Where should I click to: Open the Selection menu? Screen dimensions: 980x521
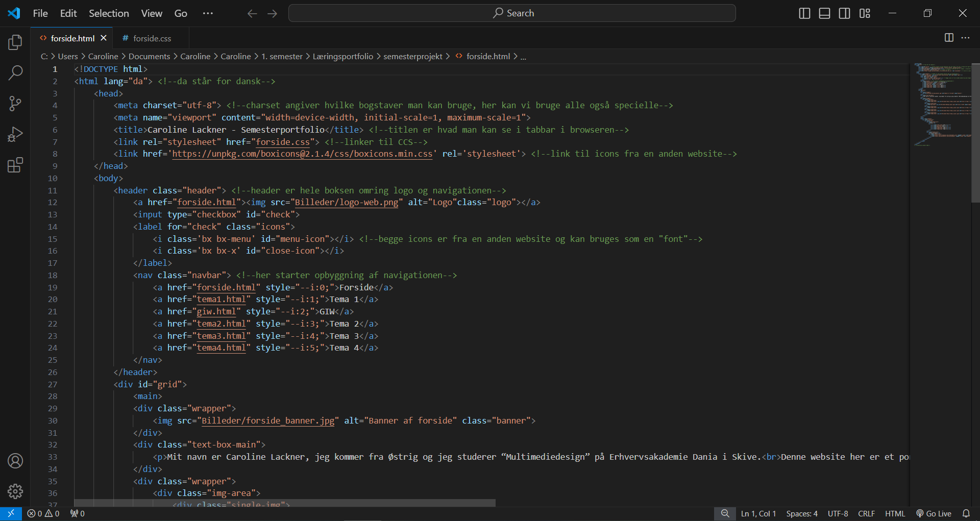tap(109, 13)
